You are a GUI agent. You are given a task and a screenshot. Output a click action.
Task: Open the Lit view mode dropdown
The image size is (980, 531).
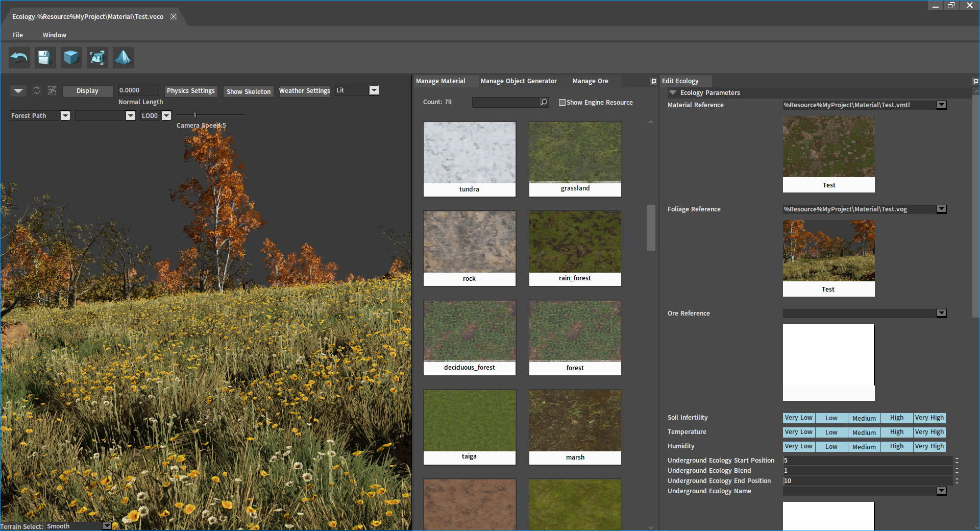(374, 90)
